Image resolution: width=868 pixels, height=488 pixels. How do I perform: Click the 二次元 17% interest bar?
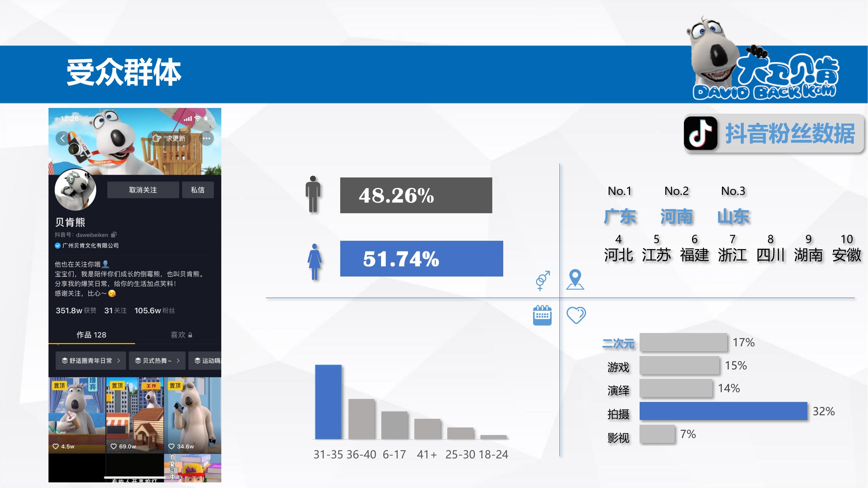click(683, 342)
